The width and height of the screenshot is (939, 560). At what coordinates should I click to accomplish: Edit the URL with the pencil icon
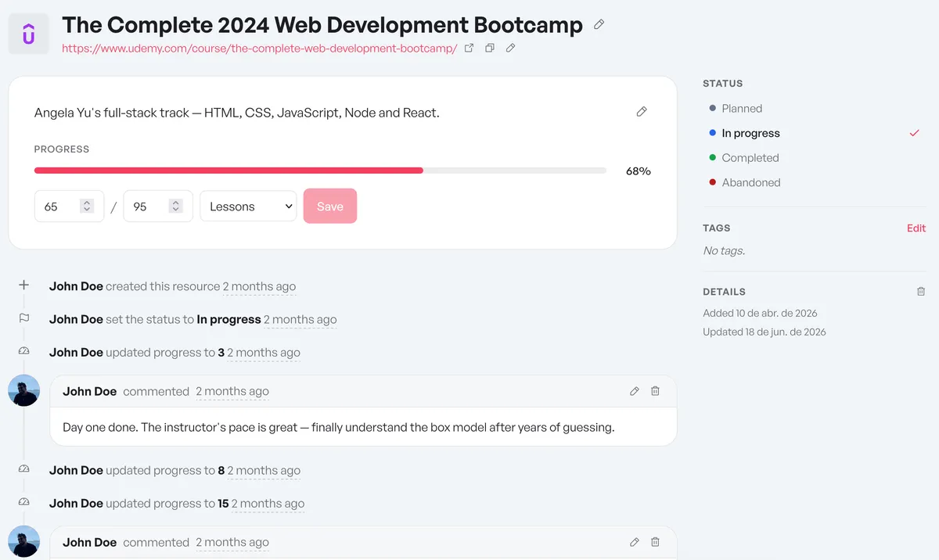[x=510, y=48]
